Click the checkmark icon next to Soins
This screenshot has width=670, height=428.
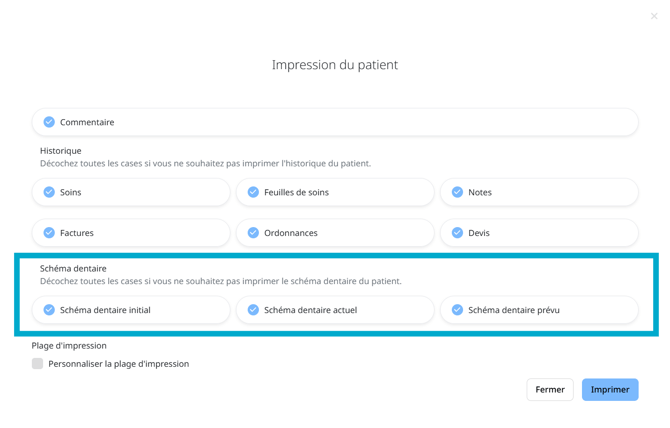pyautogui.click(x=49, y=192)
